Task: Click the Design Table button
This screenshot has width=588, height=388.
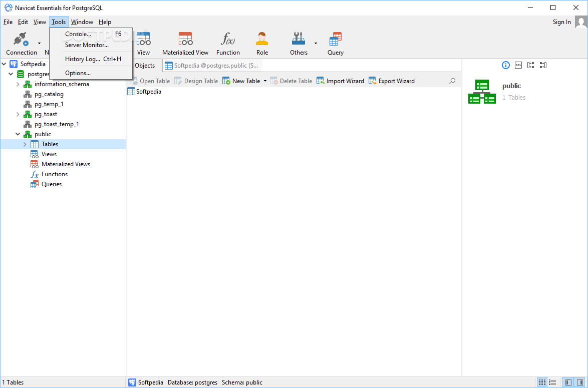Action: coord(196,81)
